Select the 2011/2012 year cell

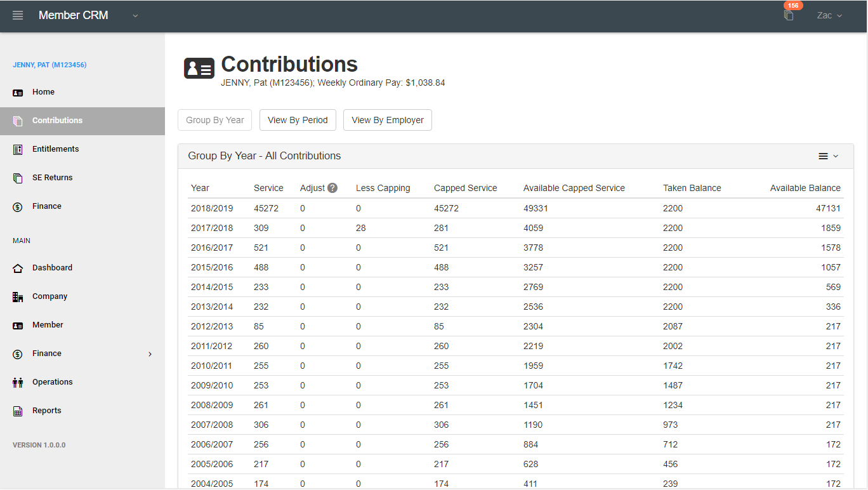212,346
